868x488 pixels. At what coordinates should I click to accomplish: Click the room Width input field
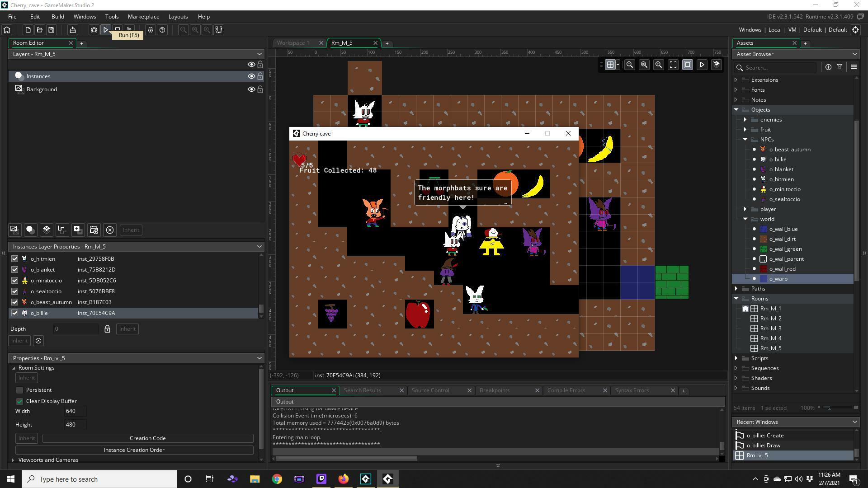(x=75, y=411)
